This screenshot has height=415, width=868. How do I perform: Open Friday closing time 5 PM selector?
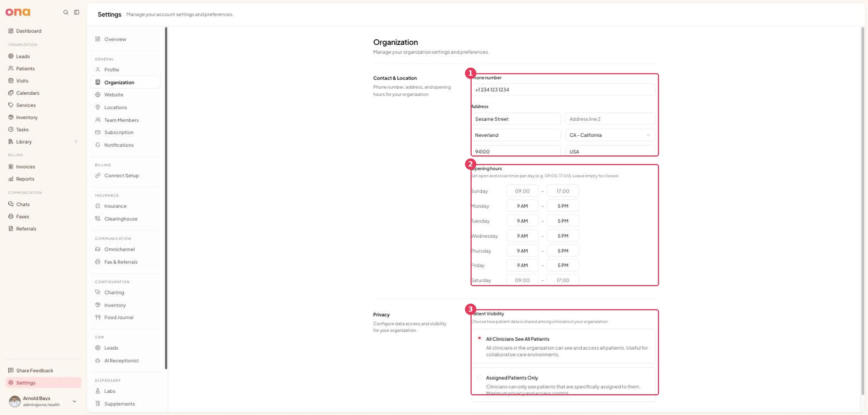point(562,265)
